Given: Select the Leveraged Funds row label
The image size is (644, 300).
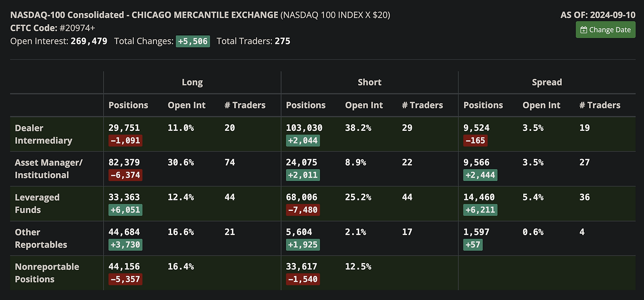Looking at the screenshot, I should pyautogui.click(x=37, y=203).
